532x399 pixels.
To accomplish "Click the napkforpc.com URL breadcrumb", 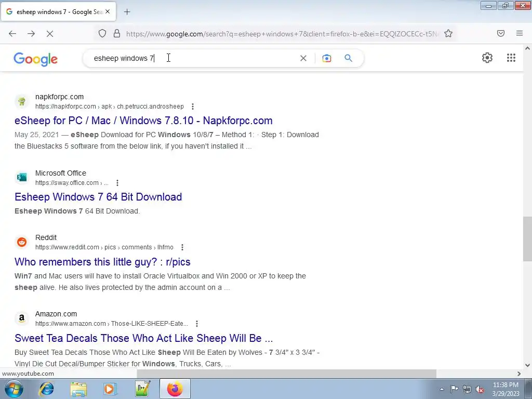I will click(109, 107).
